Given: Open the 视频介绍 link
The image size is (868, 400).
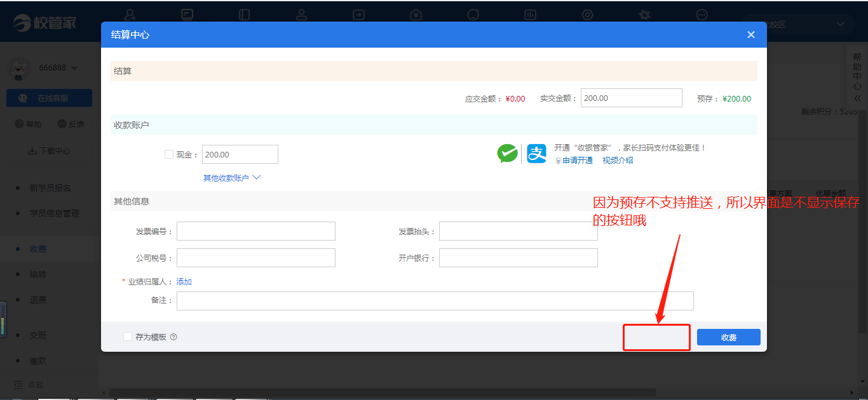Looking at the screenshot, I should [618, 161].
